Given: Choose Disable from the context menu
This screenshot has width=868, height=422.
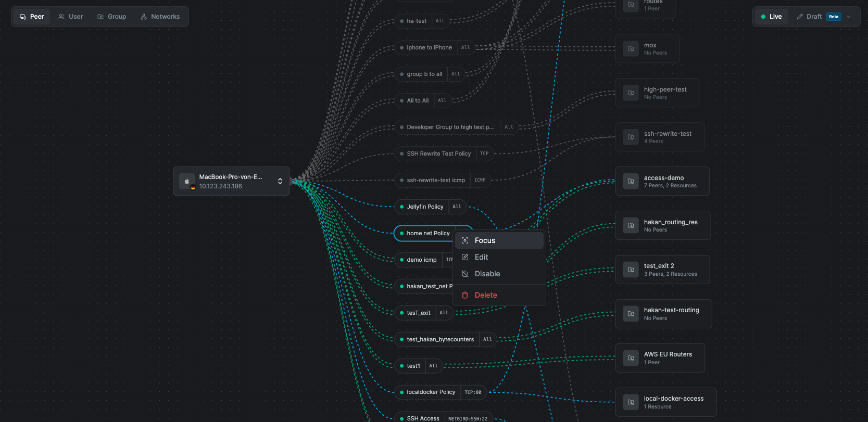Looking at the screenshot, I should point(499,274).
